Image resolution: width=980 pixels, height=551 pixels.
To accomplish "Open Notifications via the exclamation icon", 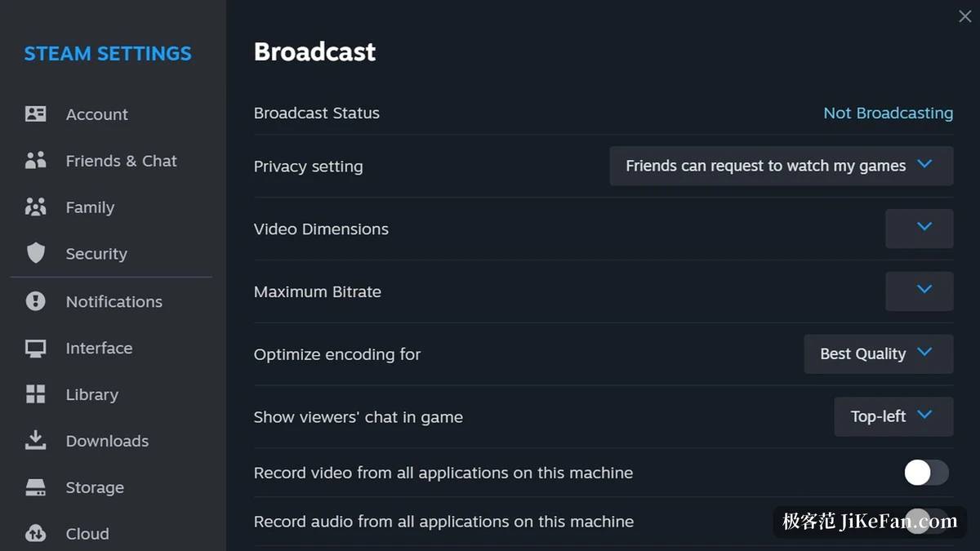I will click(x=36, y=301).
